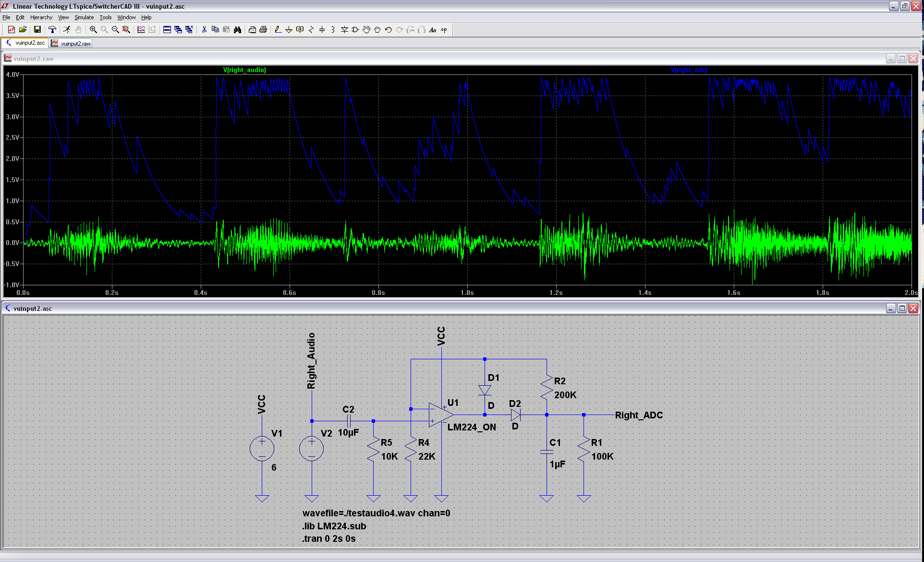Select the Capacitor placement tool
This screenshot has height=562, width=924.
pyautogui.click(x=322, y=30)
